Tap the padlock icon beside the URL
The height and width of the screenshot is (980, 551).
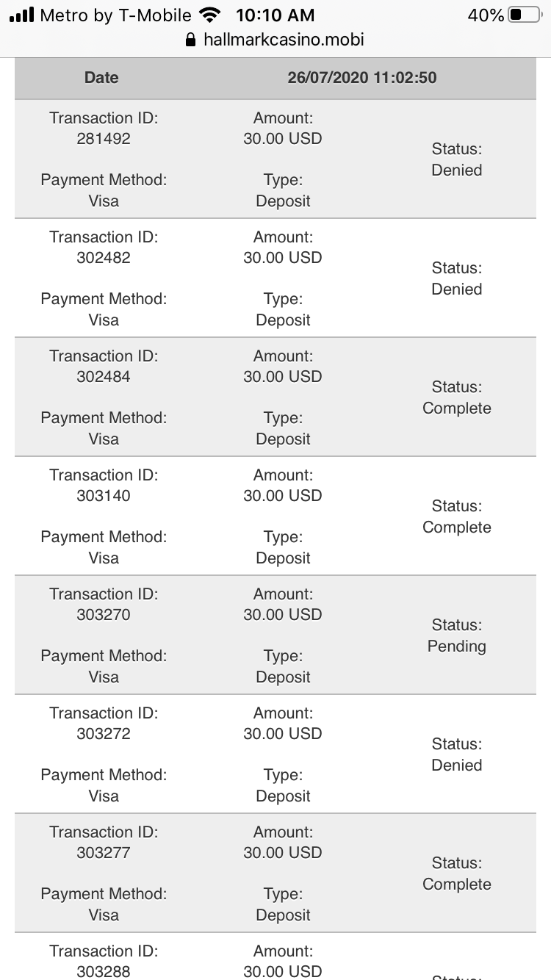[x=192, y=39]
